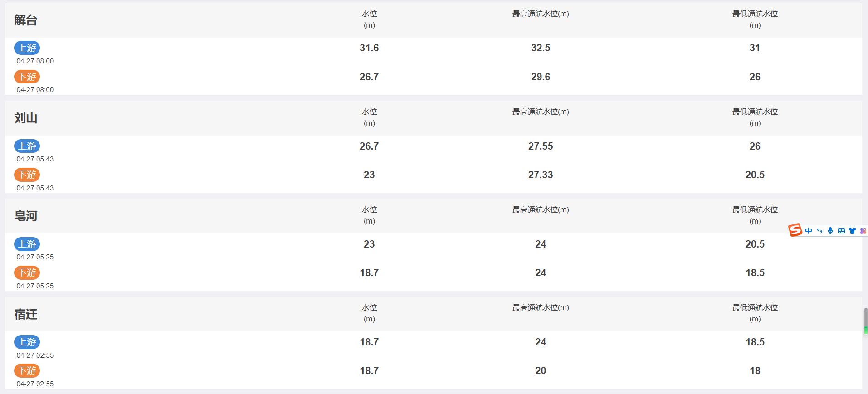Click the vertical scrollbar thumb at right edge

(x=866, y=321)
